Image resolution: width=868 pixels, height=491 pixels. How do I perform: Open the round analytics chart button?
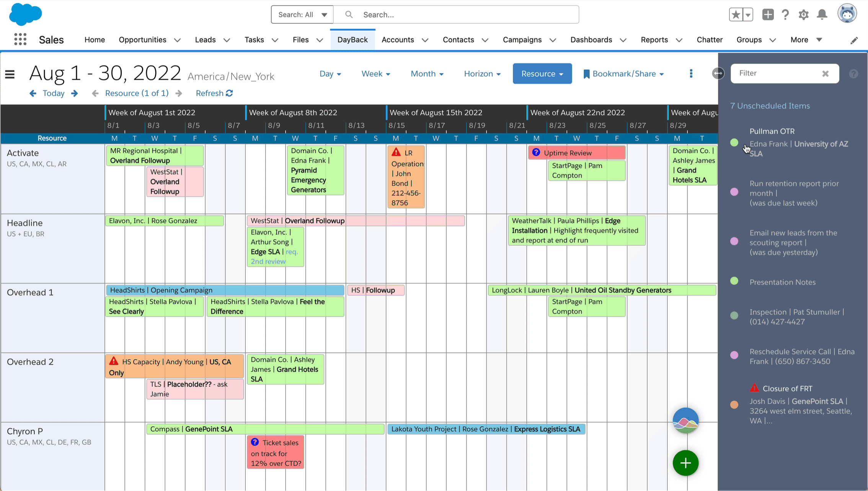click(685, 421)
